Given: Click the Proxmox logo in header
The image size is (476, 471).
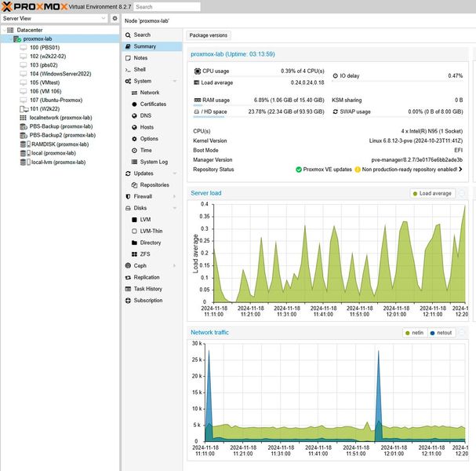Looking at the screenshot, I should point(34,6).
